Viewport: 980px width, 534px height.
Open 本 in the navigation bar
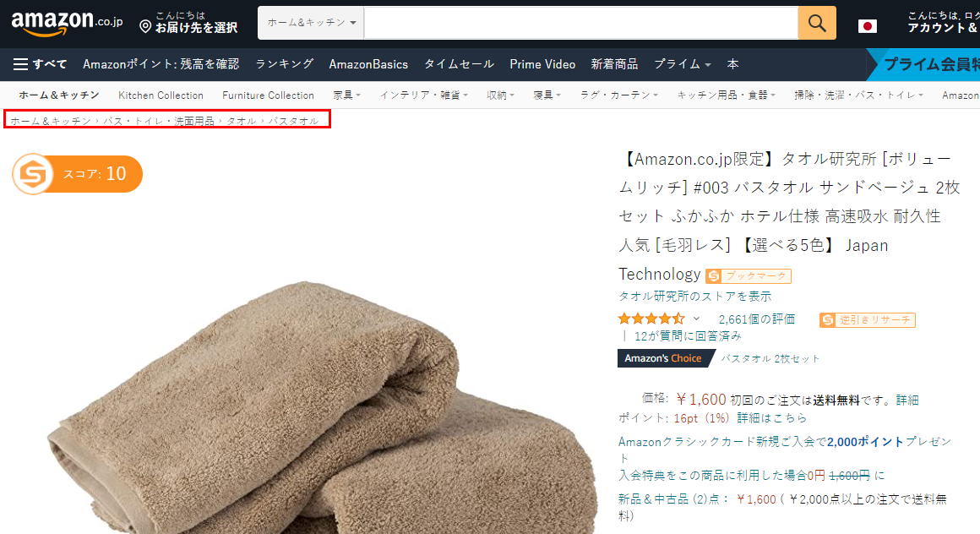(733, 63)
